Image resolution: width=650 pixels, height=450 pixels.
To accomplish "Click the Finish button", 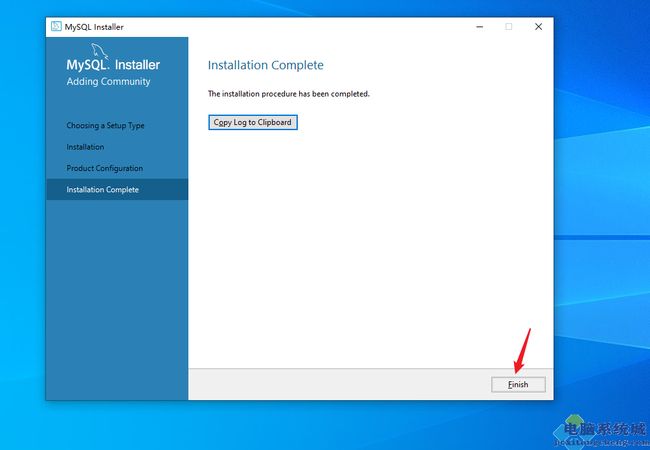I will [518, 385].
